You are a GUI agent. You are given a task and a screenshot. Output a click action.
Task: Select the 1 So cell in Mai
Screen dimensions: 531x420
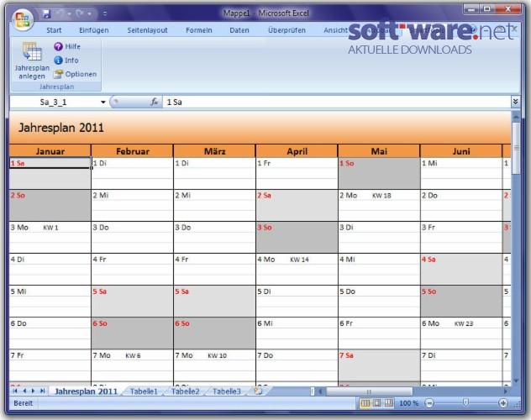[379, 163]
